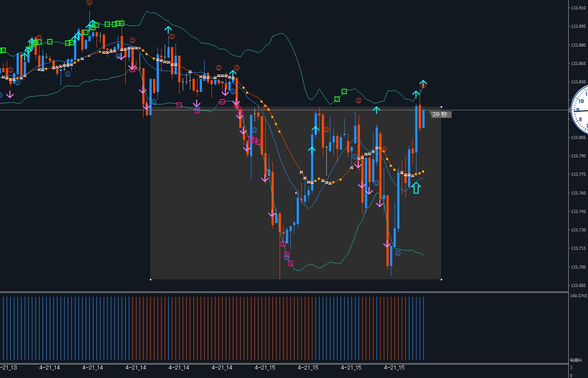Image resolution: width=588 pixels, height=378 pixels.
Task: Click the 133.715 price axis value
Action: click(579, 248)
